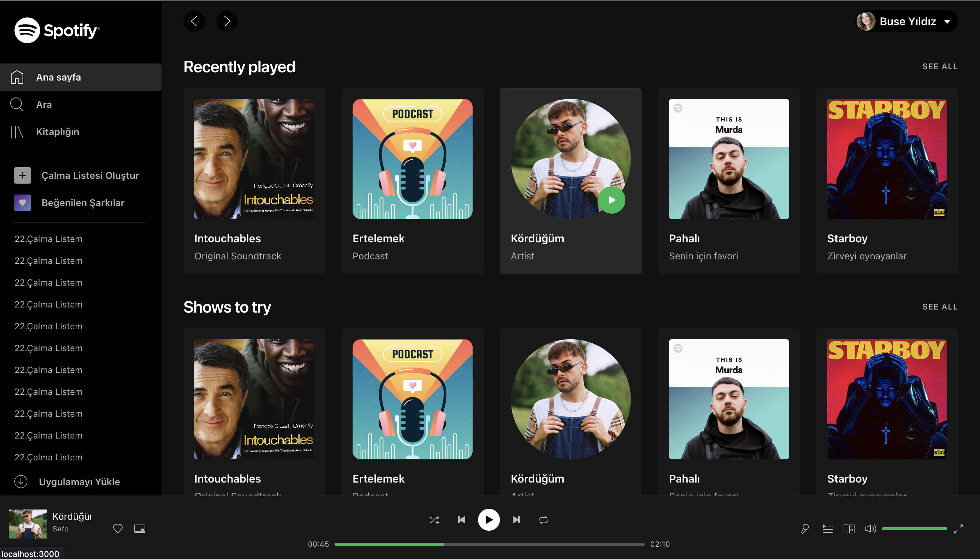Click SEE ALL for Recently played
This screenshot has height=559, width=980.
click(x=940, y=67)
